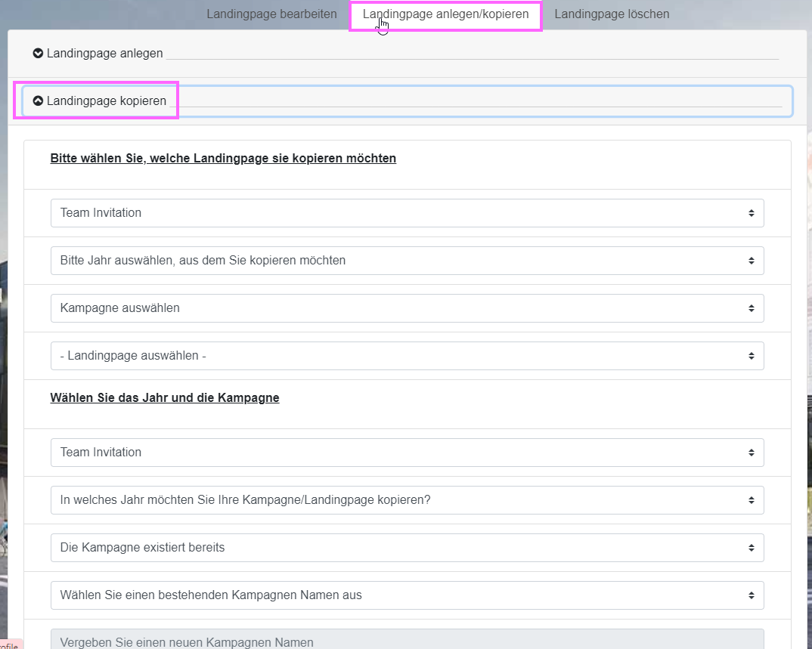This screenshot has height=649, width=812.
Task: Click the chevron-down icon beside Landingpage anlegen
Action: (x=38, y=54)
